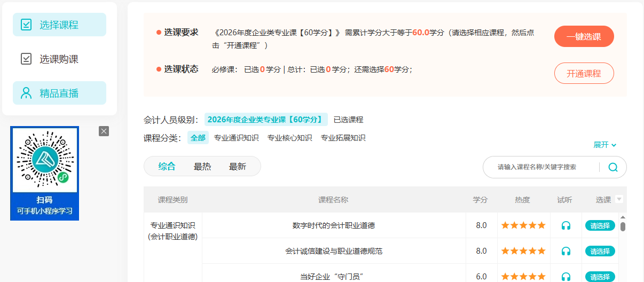Click the 精品直播 person icon
The image size is (644, 282).
click(26, 93)
